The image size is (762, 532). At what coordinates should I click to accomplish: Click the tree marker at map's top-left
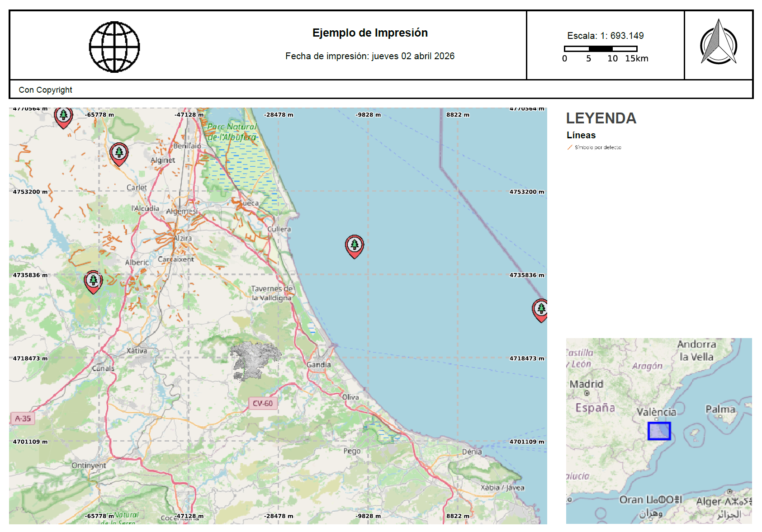(63, 118)
